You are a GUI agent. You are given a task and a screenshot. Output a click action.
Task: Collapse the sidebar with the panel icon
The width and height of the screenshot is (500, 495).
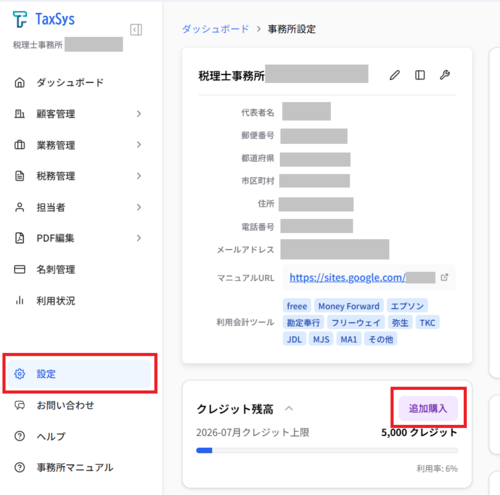tap(136, 30)
